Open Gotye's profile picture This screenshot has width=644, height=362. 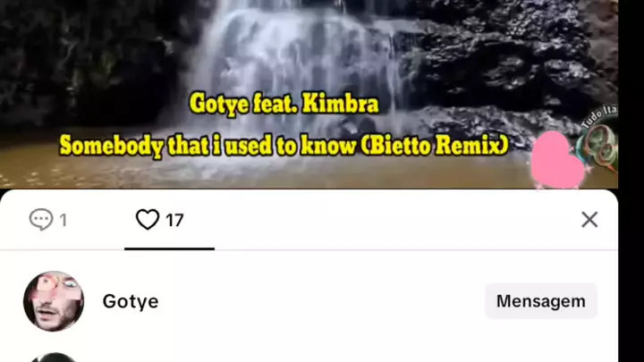click(x=54, y=301)
